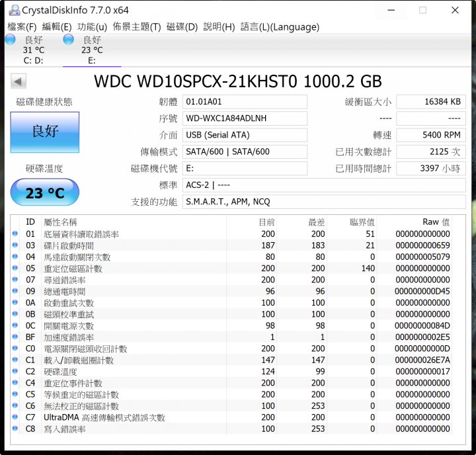Click the 屬性名稱 column header

[60, 222]
